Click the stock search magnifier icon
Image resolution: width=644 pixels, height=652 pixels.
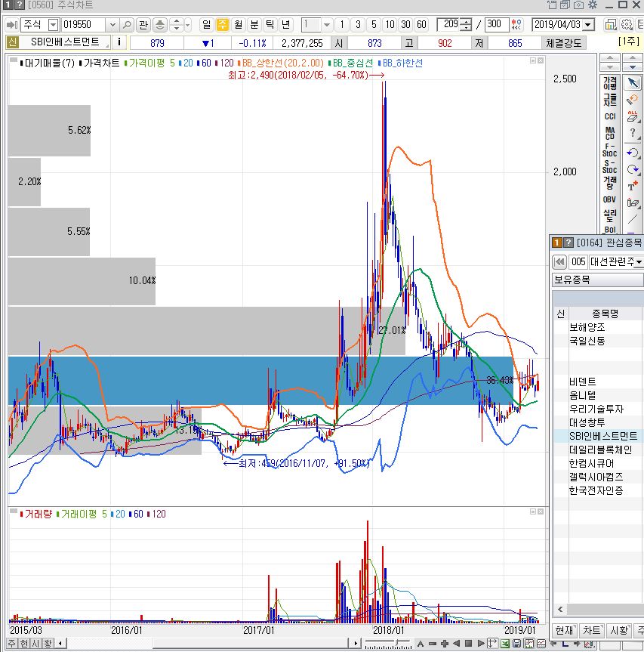127,25
